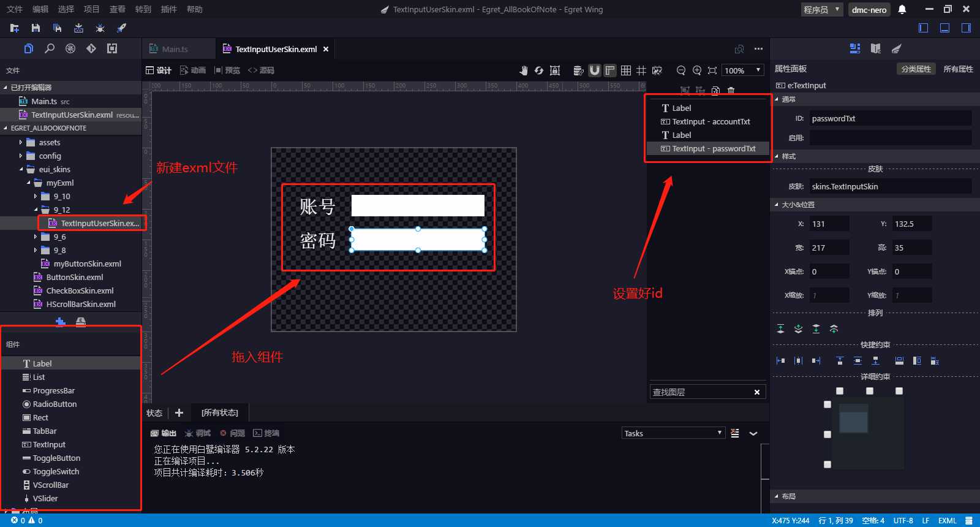This screenshot has height=527, width=980.
Task: Click the save all files icon
Action: point(57,28)
